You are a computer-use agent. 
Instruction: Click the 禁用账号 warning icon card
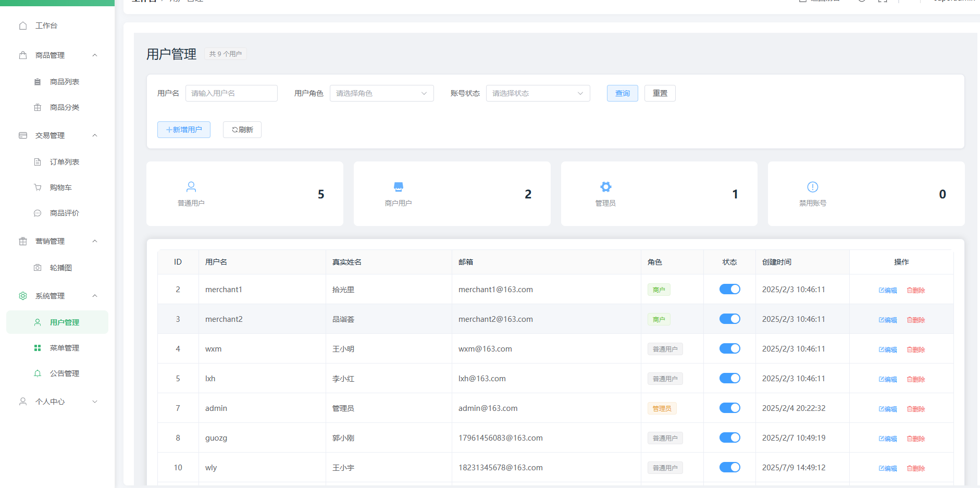click(x=813, y=187)
